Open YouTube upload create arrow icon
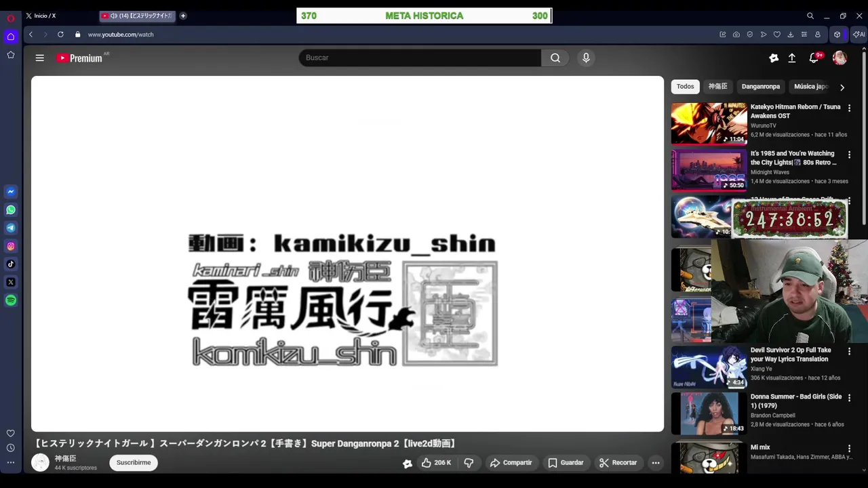 click(x=791, y=58)
